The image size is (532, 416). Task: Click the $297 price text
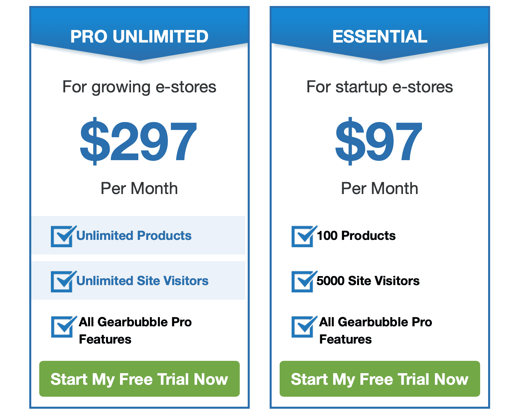click(x=138, y=141)
